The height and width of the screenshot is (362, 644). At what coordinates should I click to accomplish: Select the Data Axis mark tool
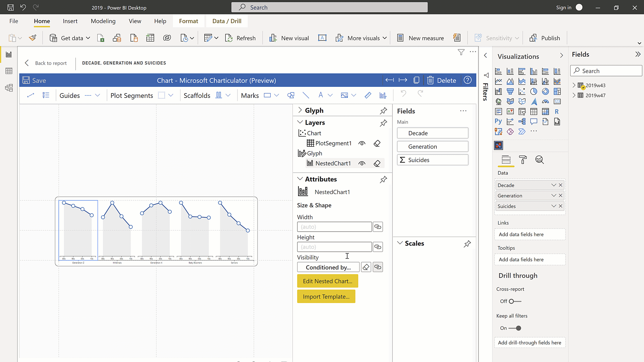(368, 95)
